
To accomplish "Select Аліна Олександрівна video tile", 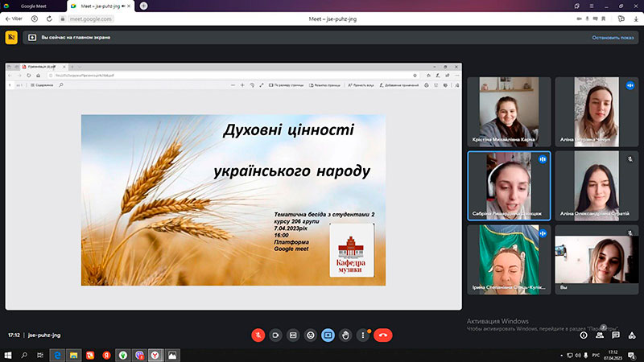I will click(597, 186).
